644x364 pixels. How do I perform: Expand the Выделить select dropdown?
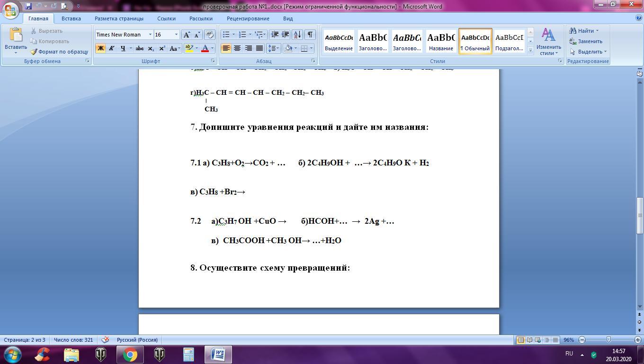[x=605, y=52]
